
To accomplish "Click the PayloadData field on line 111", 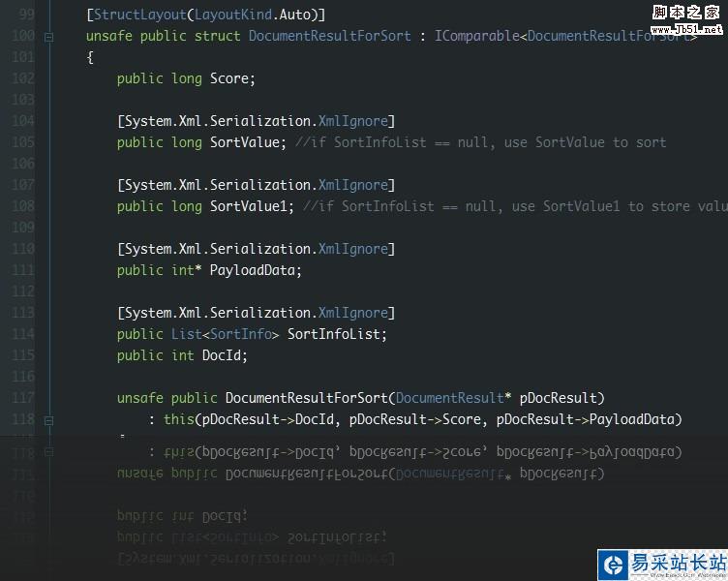I will [x=252, y=271].
